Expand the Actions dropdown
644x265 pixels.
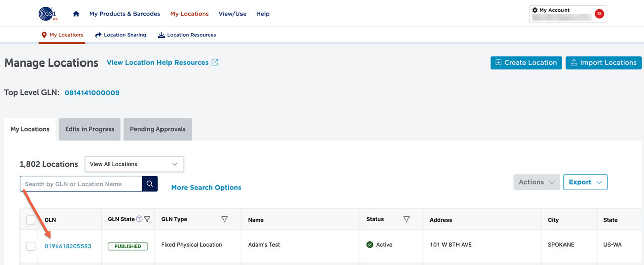(x=537, y=182)
